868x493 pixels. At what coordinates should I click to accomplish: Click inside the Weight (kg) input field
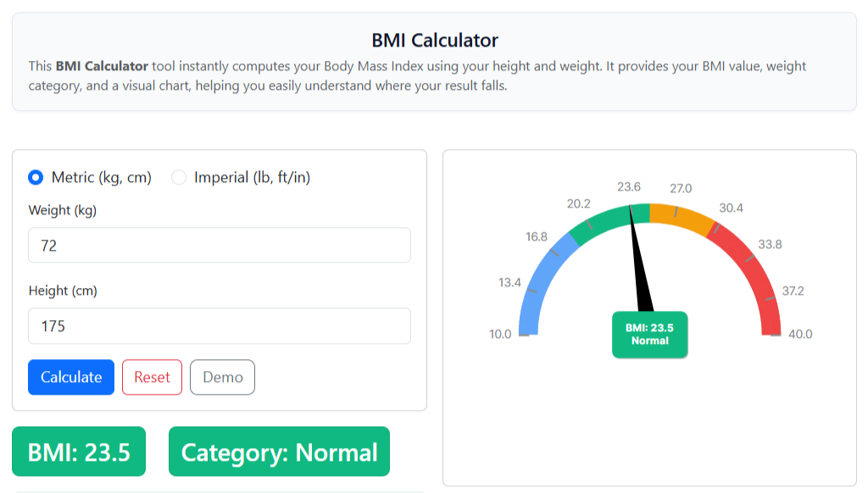219,245
